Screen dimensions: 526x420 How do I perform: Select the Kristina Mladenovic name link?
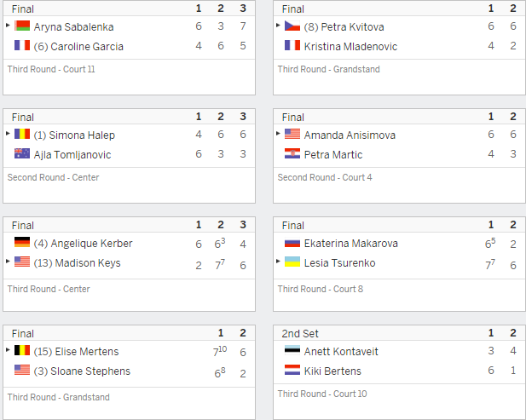(350, 47)
